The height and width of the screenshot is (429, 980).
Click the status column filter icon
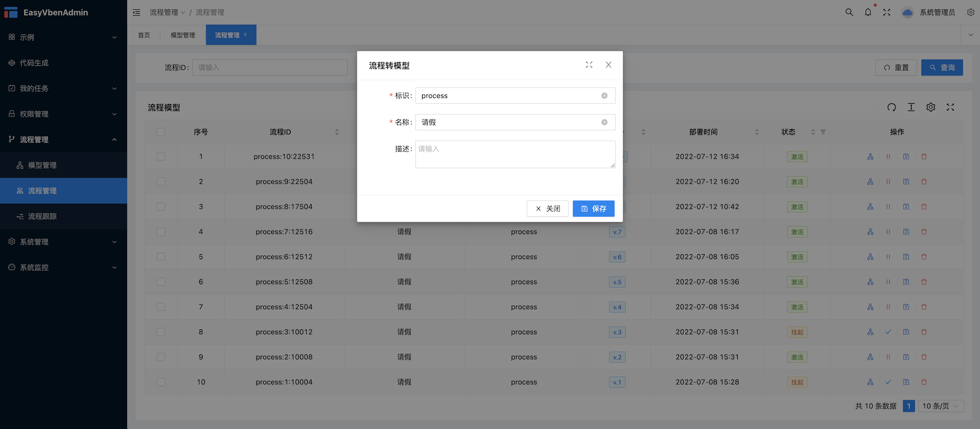[823, 132]
